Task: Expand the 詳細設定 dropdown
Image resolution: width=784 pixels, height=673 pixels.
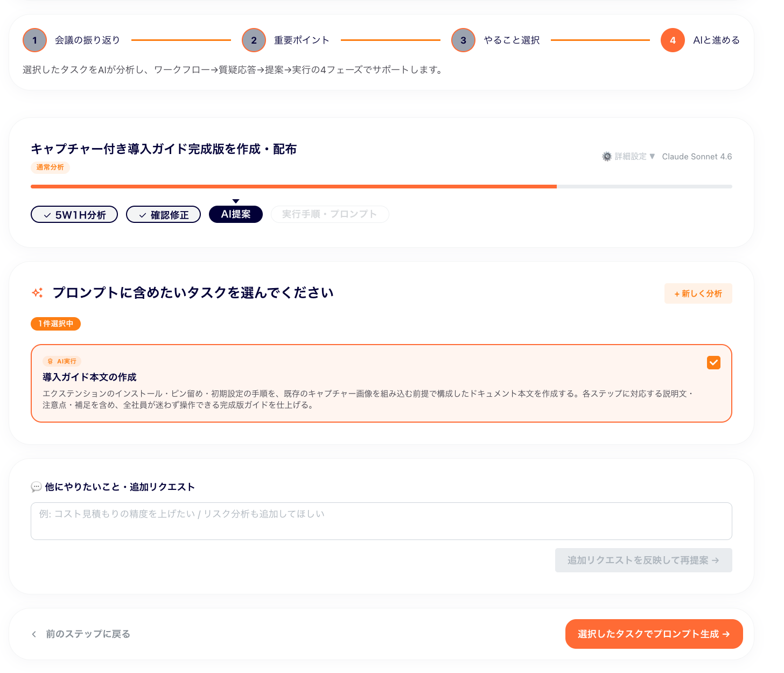Action: point(628,157)
